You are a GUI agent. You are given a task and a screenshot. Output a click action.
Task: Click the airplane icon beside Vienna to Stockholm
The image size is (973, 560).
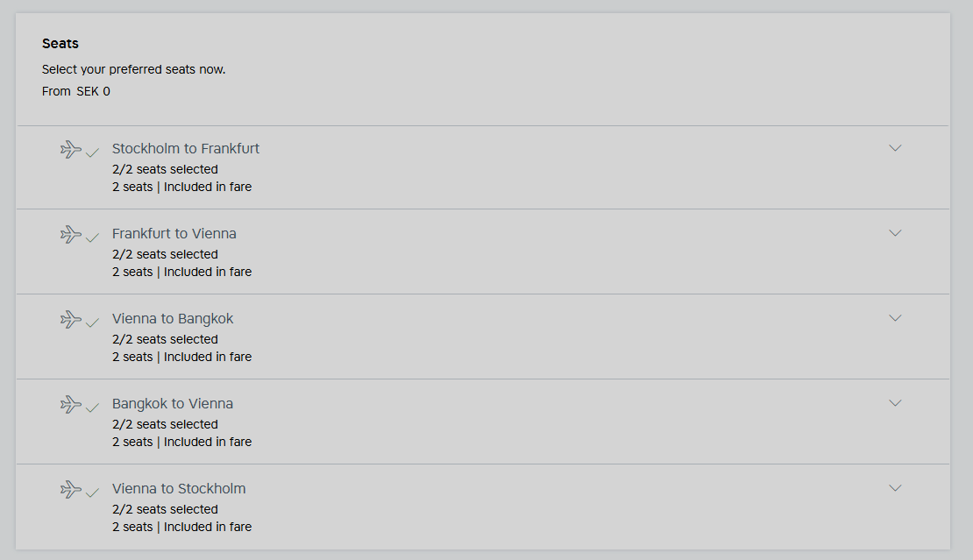click(x=70, y=489)
